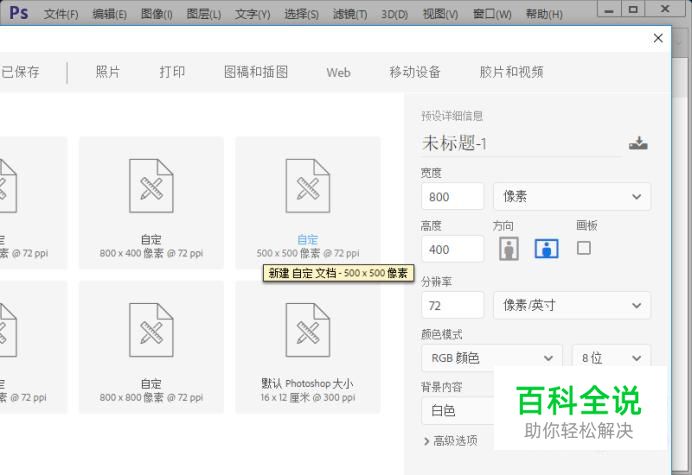Close the new document dialog
Screen dimensions: 692x475
click(x=658, y=38)
